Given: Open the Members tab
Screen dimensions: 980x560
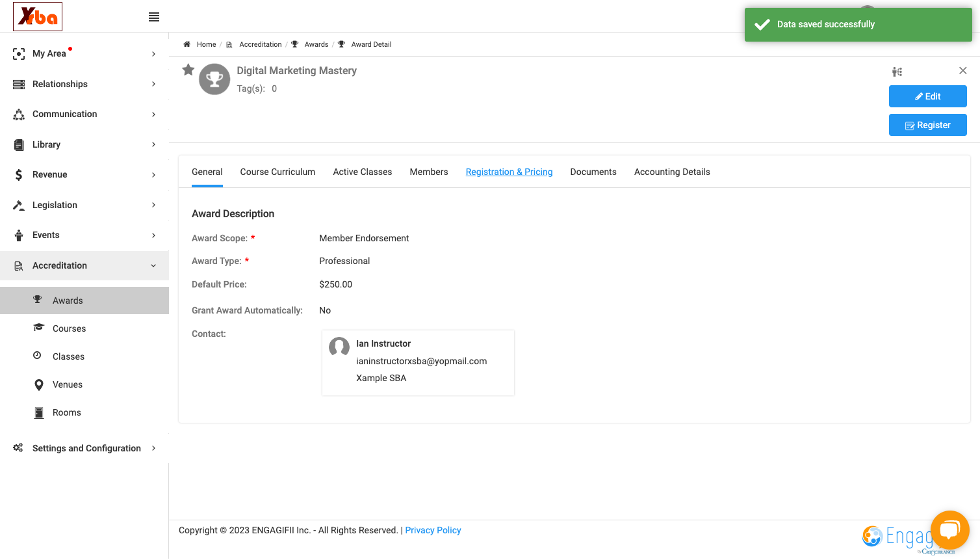Looking at the screenshot, I should click(x=429, y=172).
